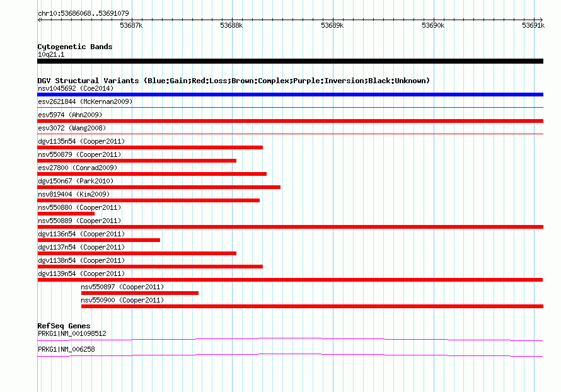Click the red bar under dgv1139n54
The width and height of the screenshot is (561, 392).
tap(290, 280)
